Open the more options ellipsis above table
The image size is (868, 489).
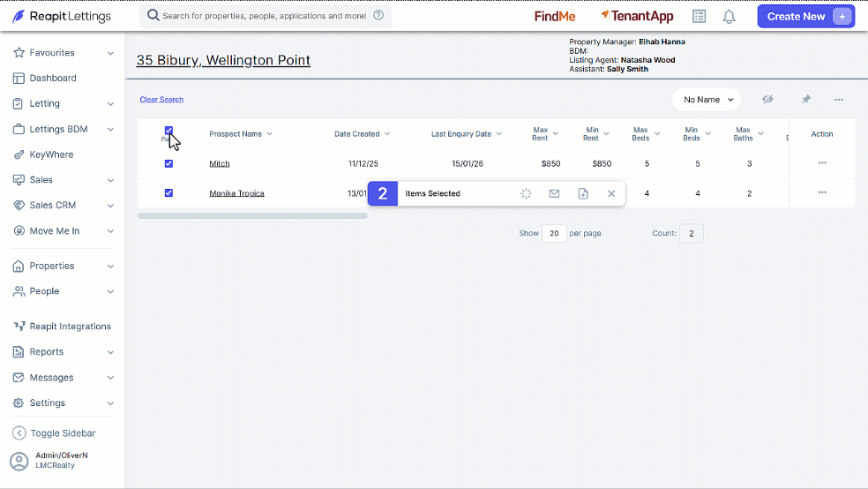pyautogui.click(x=839, y=100)
